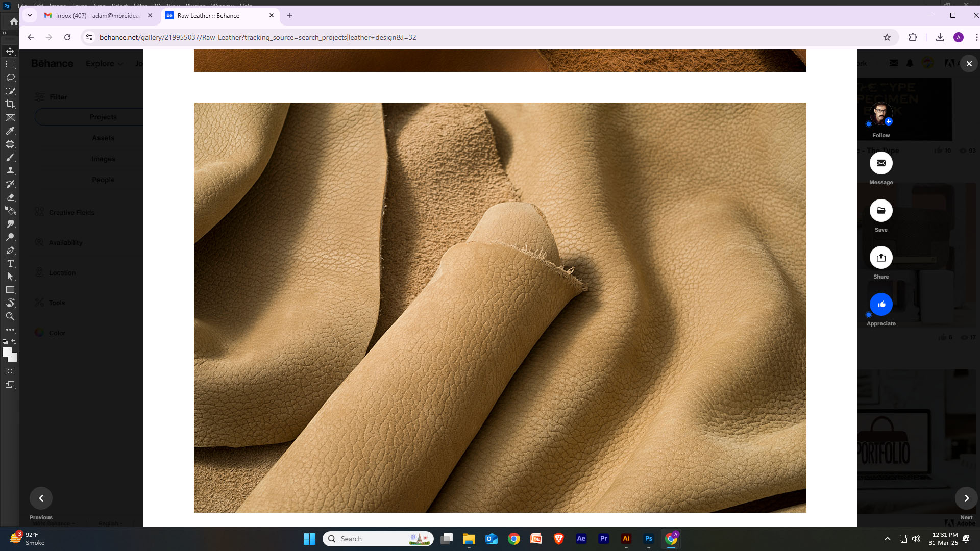Follow the project owner's avatar
The image size is (980, 551).
click(x=881, y=114)
